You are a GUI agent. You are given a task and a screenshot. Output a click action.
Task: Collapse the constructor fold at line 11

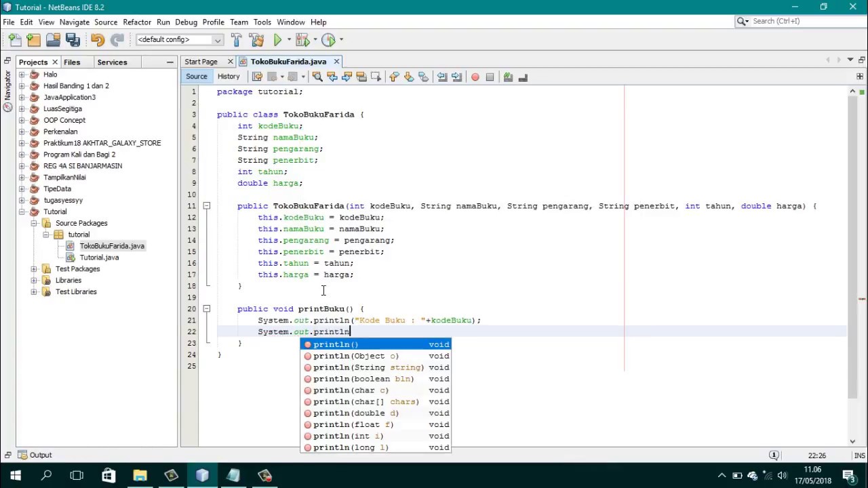click(207, 206)
